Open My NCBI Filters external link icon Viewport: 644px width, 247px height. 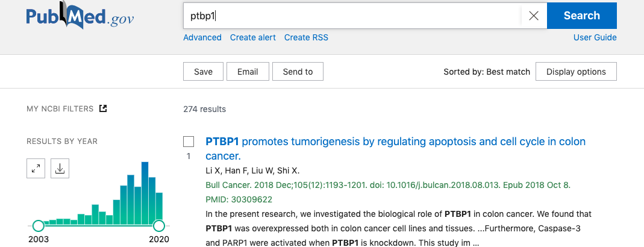(103, 109)
